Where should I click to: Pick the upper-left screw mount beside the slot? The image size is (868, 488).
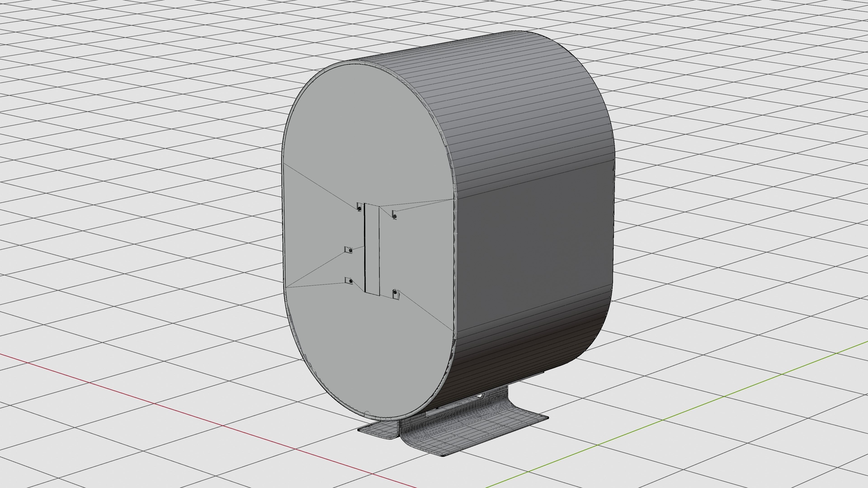(359, 207)
